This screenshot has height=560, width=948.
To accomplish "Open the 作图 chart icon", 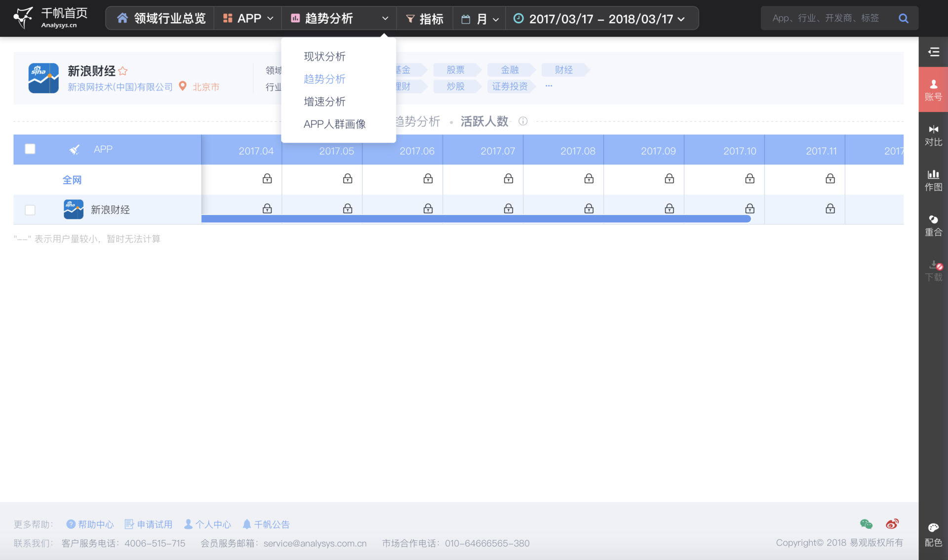I will [933, 180].
